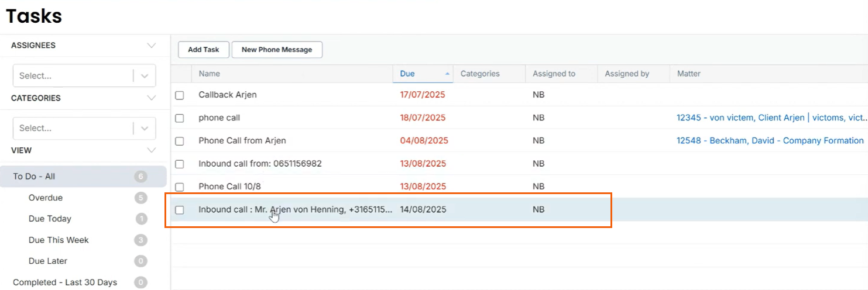Sort tasks by the Name column header

tap(210, 74)
